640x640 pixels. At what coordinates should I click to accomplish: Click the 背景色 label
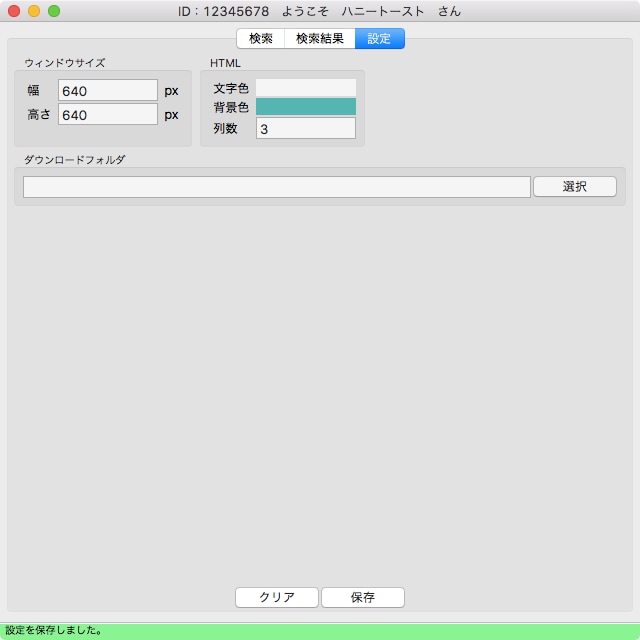tap(231, 107)
